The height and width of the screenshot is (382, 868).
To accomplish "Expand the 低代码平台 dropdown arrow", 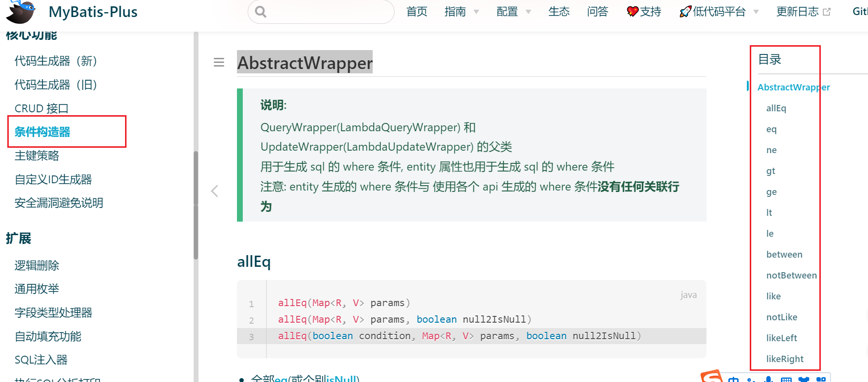I will click(x=756, y=12).
